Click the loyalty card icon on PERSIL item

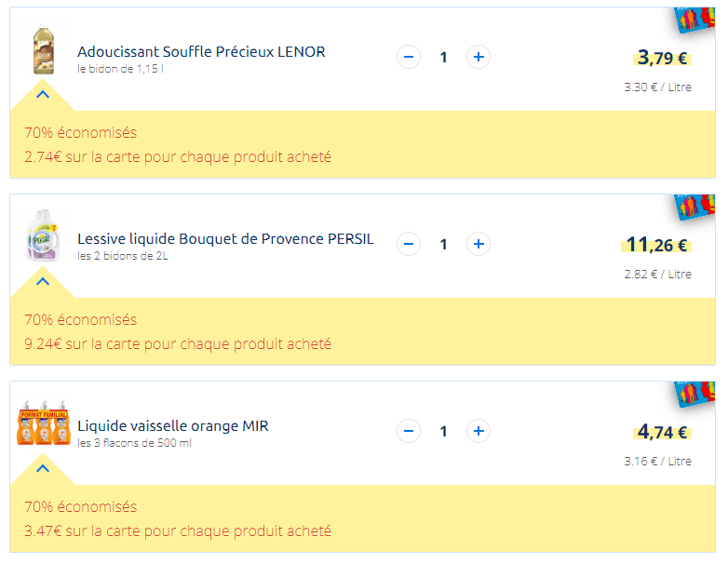pyautogui.click(x=694, y=207)
